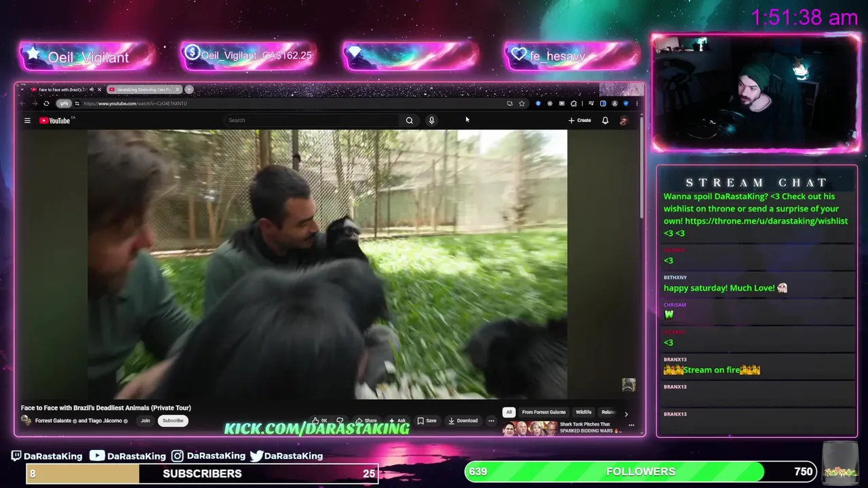
Task: Click the video title 'Face to Face with Brazil's Deadliest Animals'
Action: (106, 408)
